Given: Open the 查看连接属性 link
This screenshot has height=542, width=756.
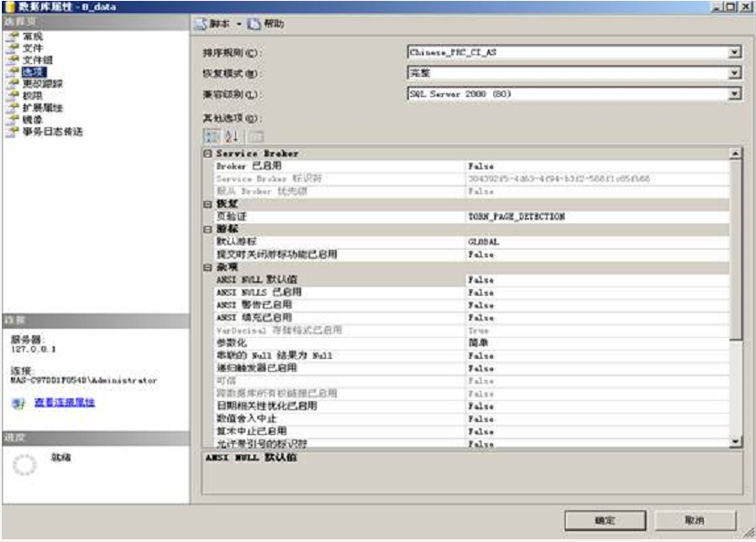Looking at the screenshot, I should click(65, 402).
